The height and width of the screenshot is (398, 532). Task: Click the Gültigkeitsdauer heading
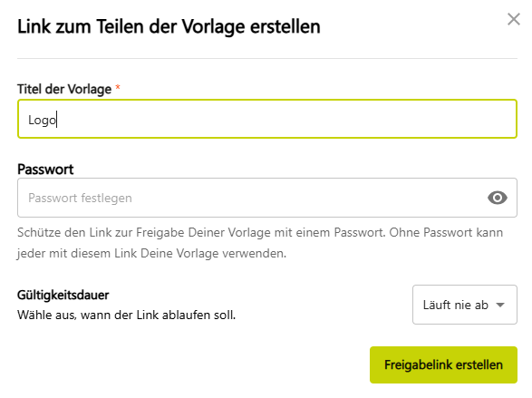[63, 295]
